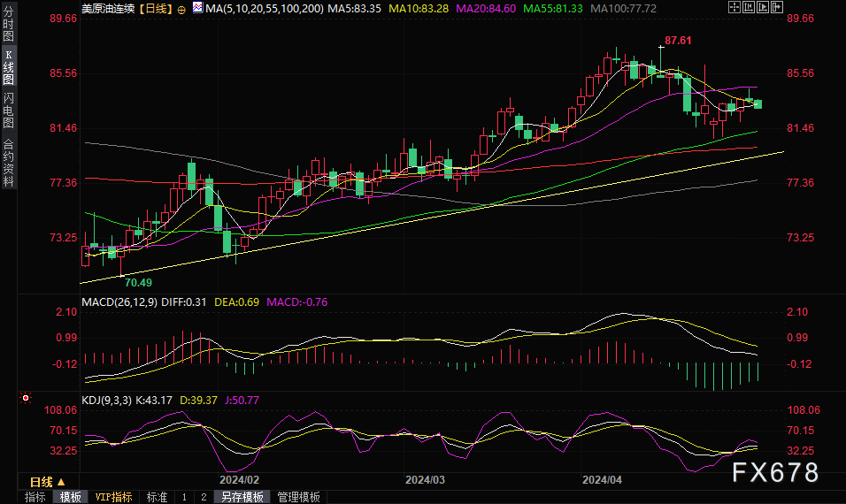Select template number 2

pos(204,497)
